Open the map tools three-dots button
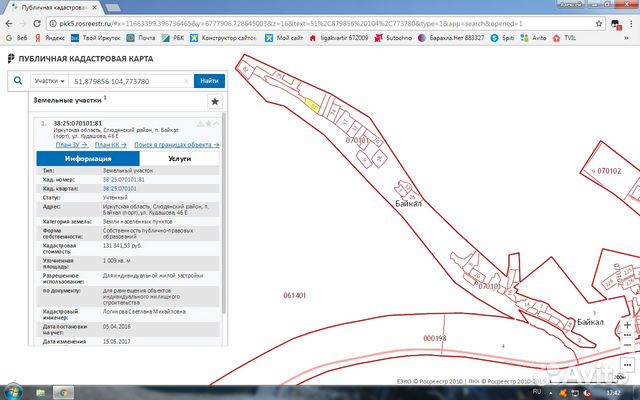Viewport: 640px width, 400px height. [x=627, y=364]
